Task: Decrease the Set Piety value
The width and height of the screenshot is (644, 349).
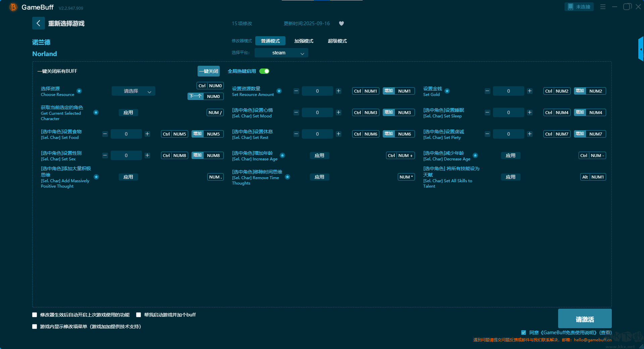Action: [x=487, y=134]
